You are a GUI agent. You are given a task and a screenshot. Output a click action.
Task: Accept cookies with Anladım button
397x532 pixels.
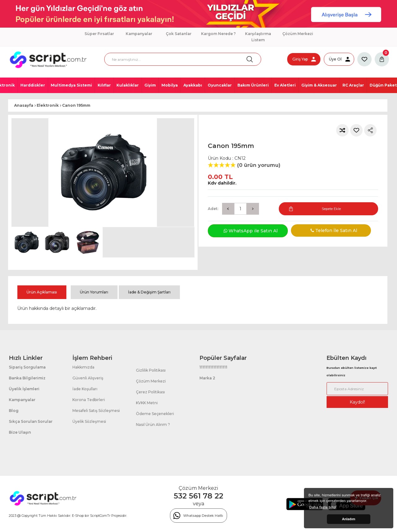pos(349,519)
